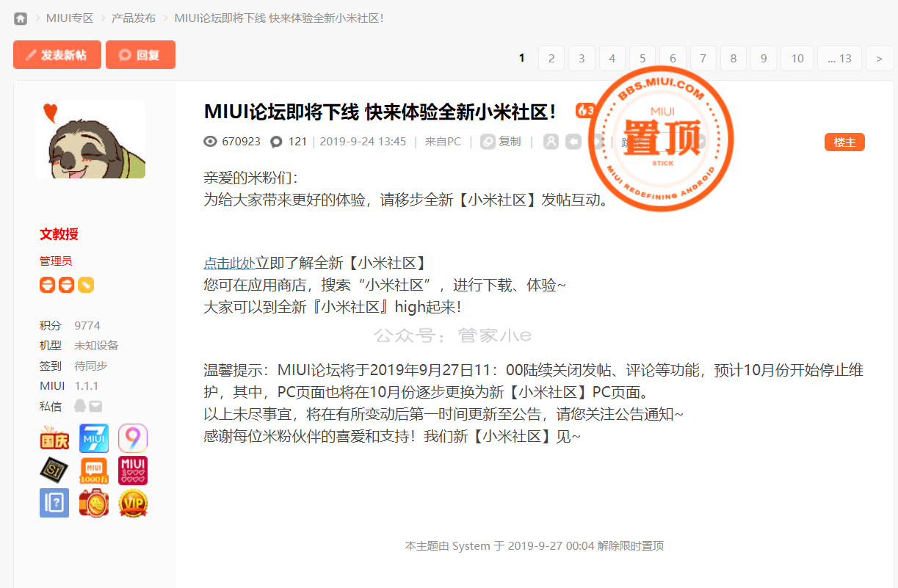898x588 pixels.
Task: Click the 回复 button
Action: click(x=140, y=55)
